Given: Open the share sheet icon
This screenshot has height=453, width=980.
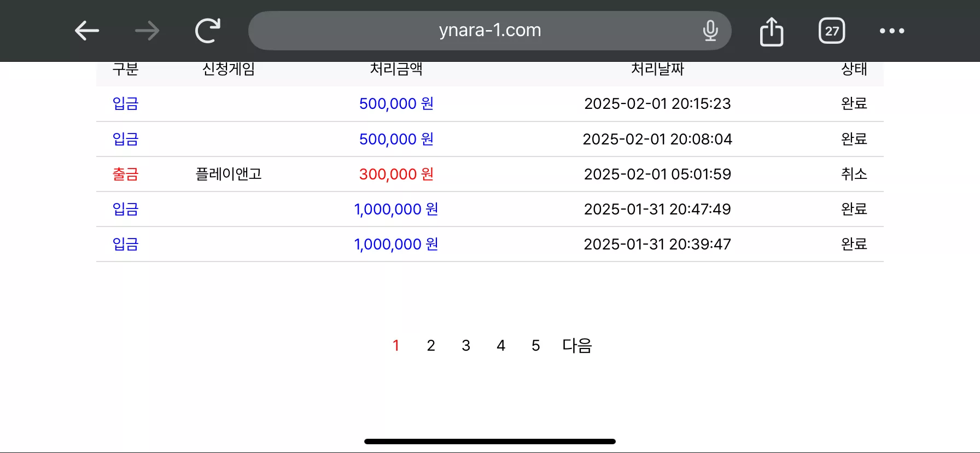Looking at the screenshot, I should click(772, 31).
